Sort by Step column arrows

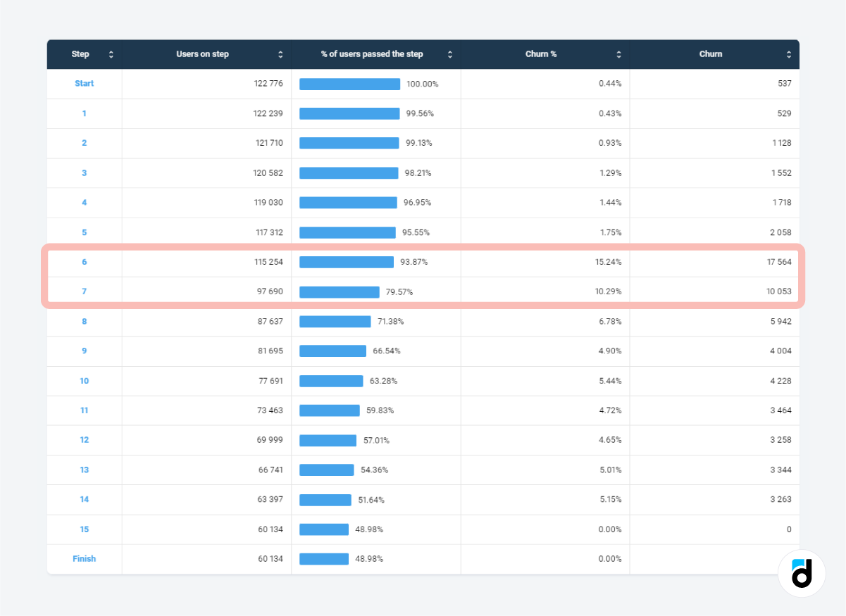[111, 54]
